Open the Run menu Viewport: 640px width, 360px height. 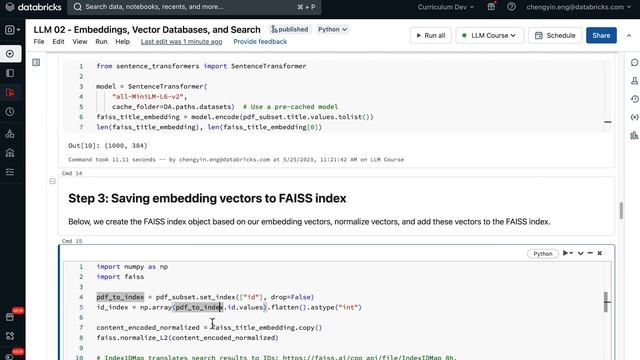[x=101, y=42]
